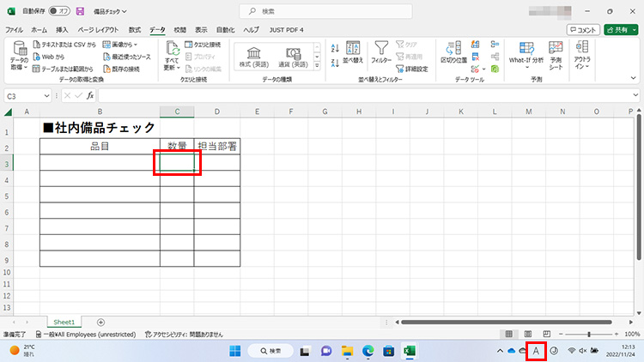Add a new sheet with the plus button

point(100,322)
